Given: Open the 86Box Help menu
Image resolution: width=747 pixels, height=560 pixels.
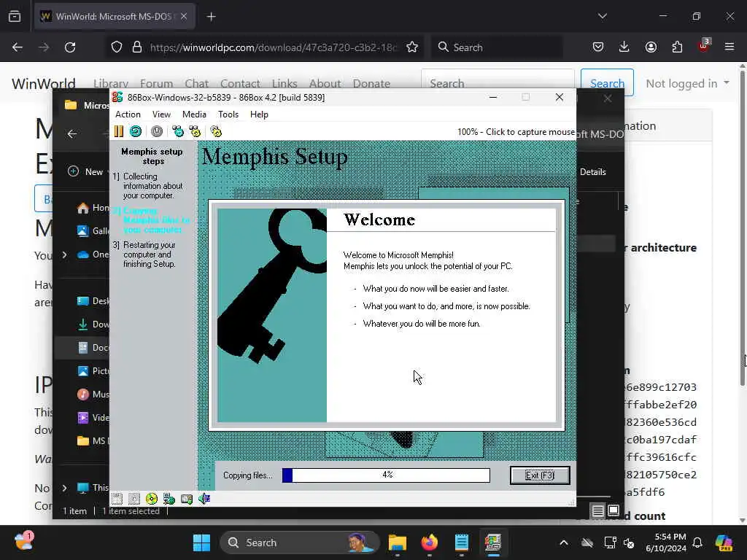Looking at the screenshot, I should tap(259, 114).
